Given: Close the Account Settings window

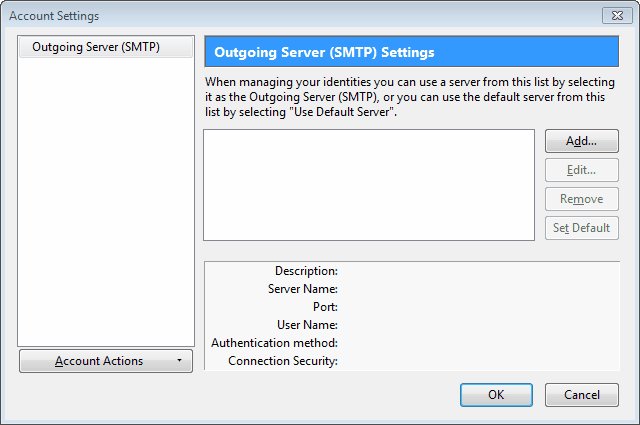Looking at the screenshot, I should click(x=617, y=16).
